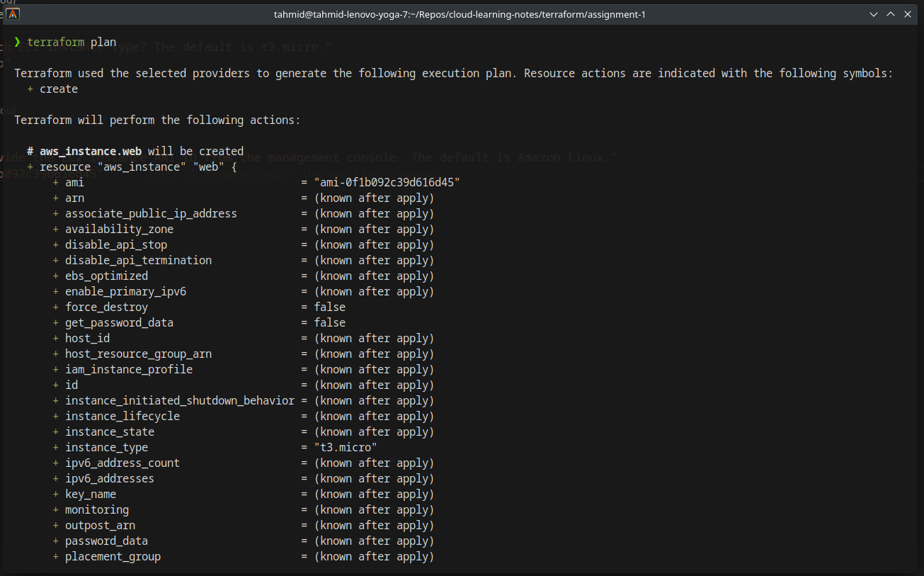Click the 'disable_api_termination' attribute
The image size is (924, 576).
pyautogui.click(x=138, y=261)
